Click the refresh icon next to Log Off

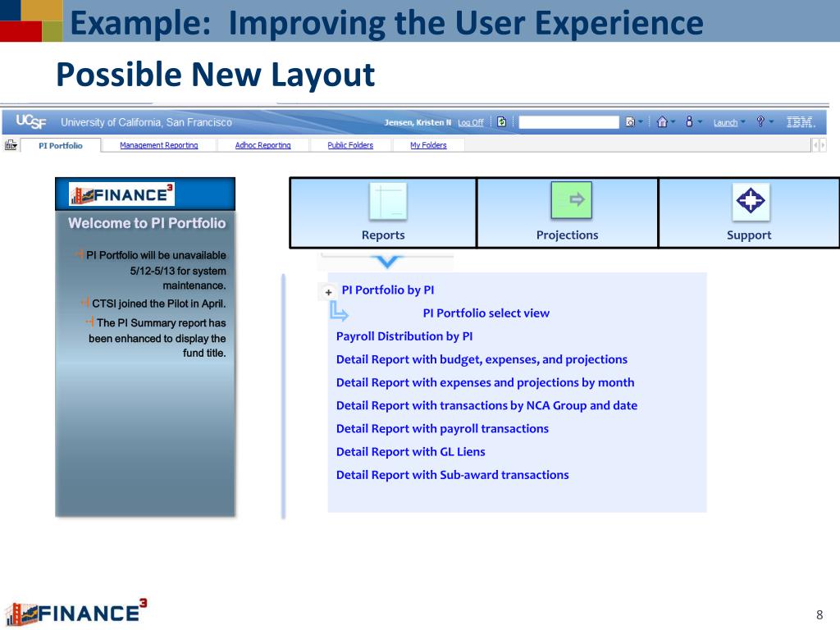point(501,121)
